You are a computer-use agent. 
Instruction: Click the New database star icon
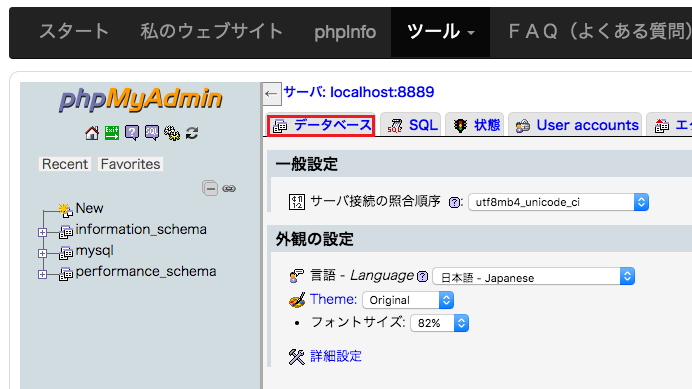pos(65,210)
